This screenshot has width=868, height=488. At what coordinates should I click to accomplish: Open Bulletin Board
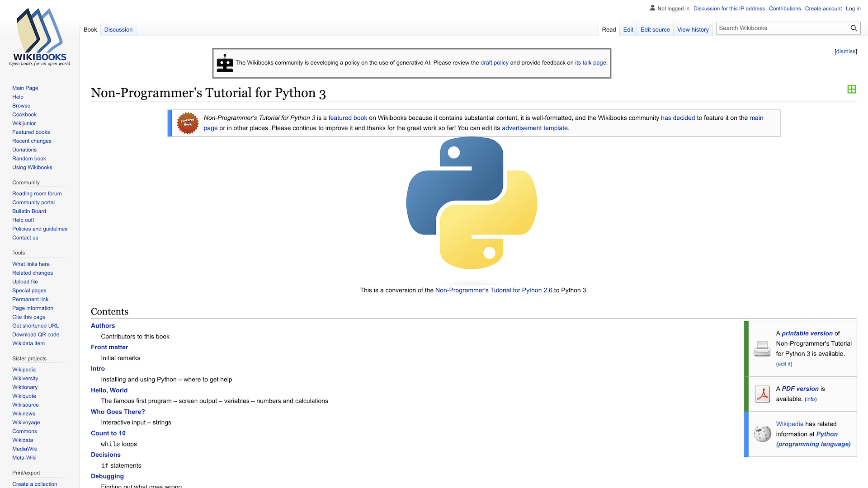(29, 211)
